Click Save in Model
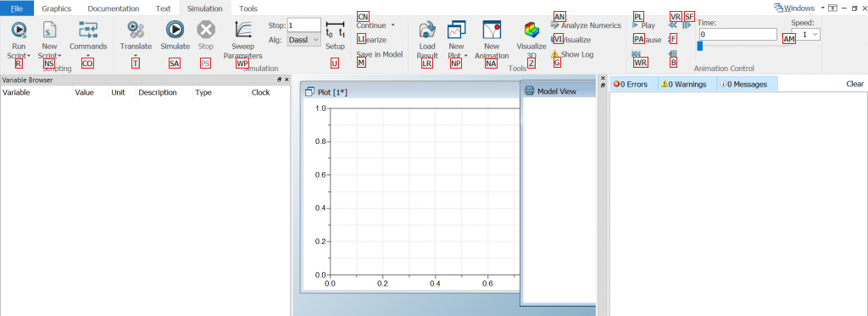The width and height of the screenshot is (868, 316). (x=379, y=54)
